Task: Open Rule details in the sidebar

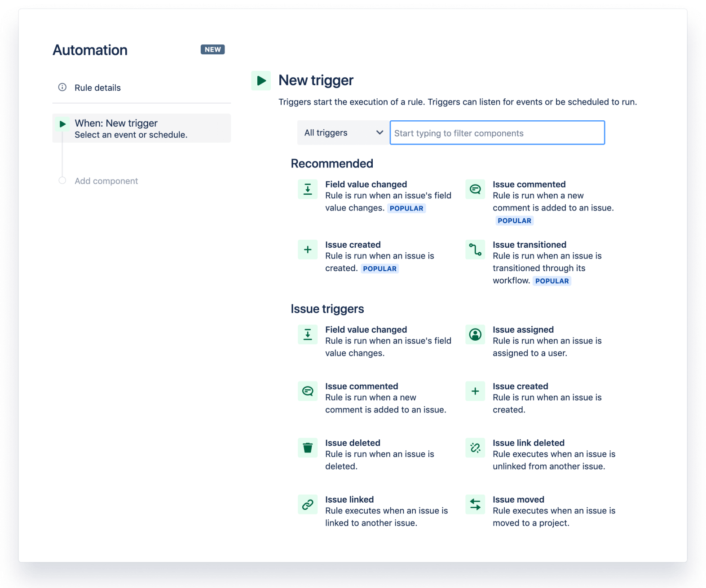Action: point(97,88)
